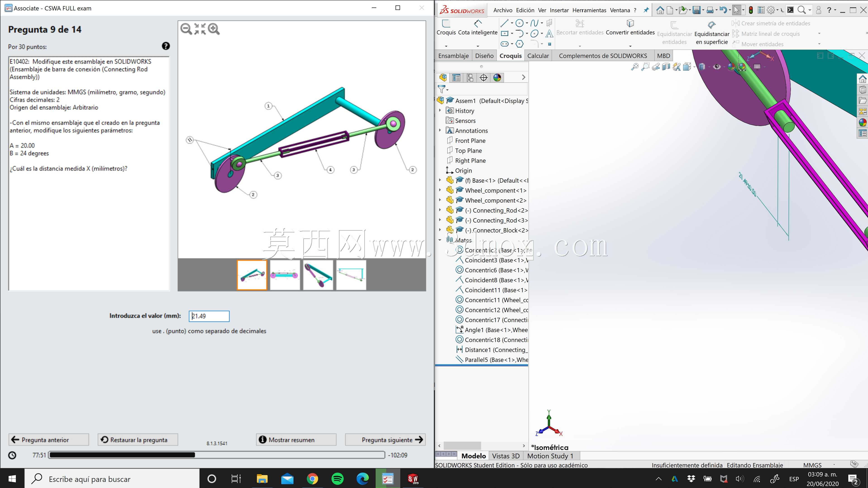Select the Line sketch tool

(x=504, y=23)
